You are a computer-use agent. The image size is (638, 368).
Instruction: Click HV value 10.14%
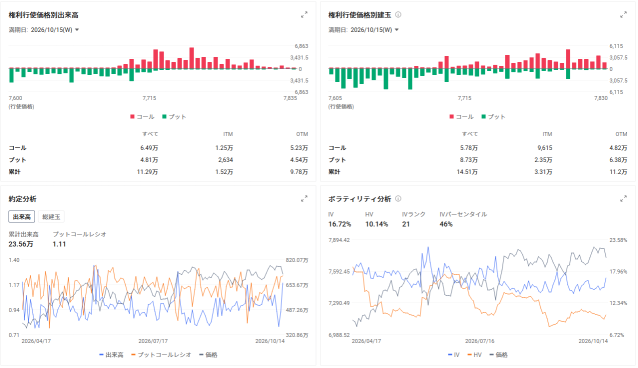(376, 224)
